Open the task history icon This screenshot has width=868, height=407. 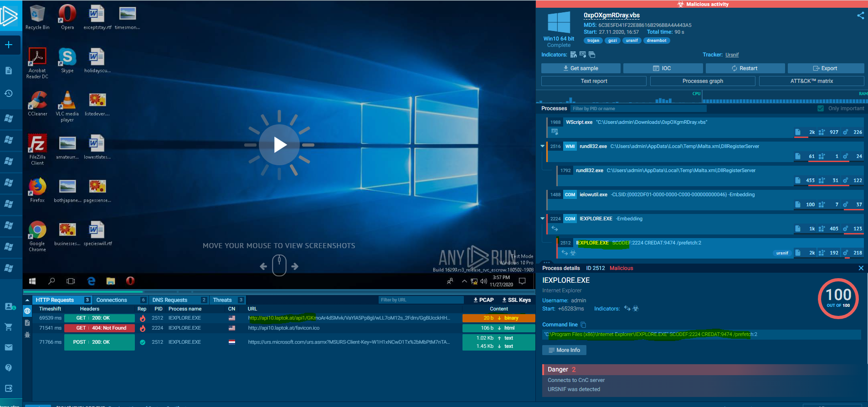pos(9,93)
